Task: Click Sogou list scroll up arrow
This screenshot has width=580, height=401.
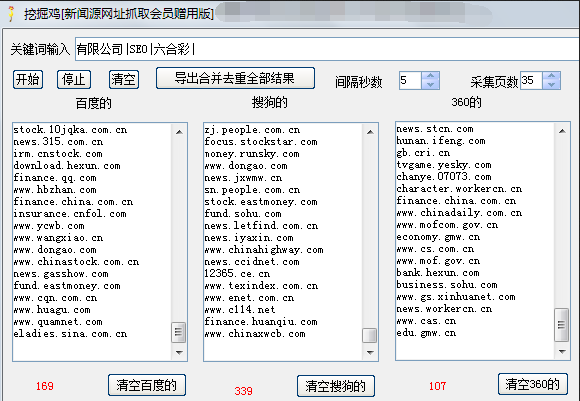Action: 370,132
